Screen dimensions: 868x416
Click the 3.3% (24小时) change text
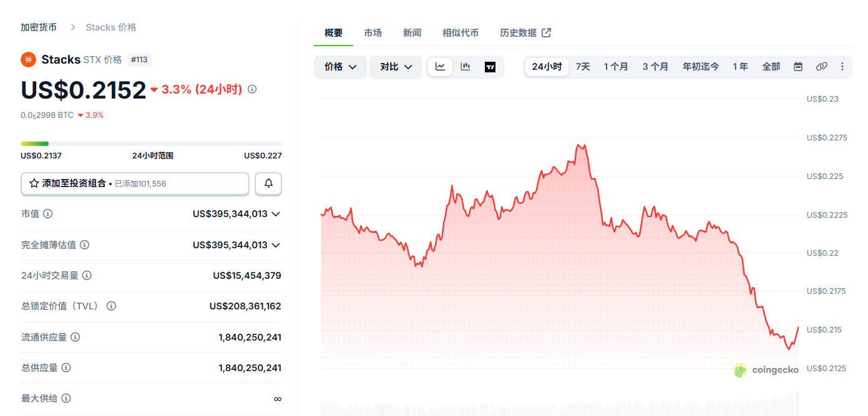coord(202,89)
